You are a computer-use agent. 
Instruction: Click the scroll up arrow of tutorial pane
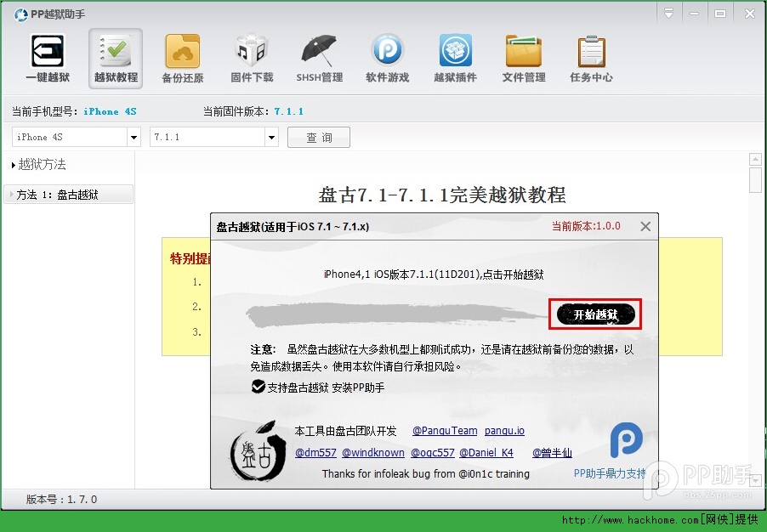755,160
